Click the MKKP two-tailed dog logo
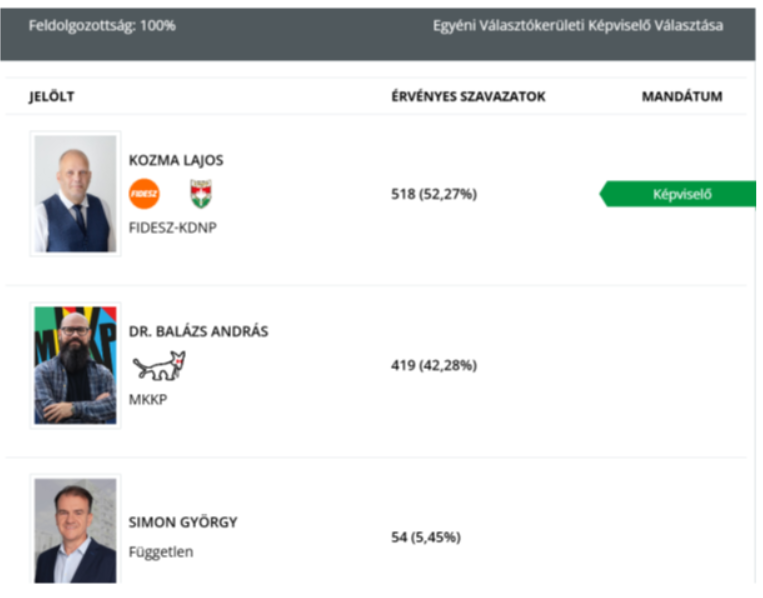The image size is (763, 598). 159,366
